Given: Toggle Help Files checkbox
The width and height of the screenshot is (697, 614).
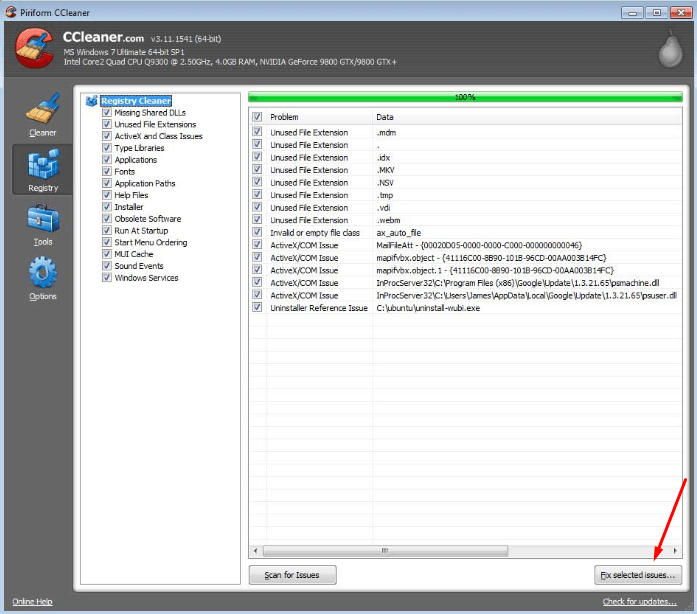Looking at the screenshot, I should coord(107,195).
